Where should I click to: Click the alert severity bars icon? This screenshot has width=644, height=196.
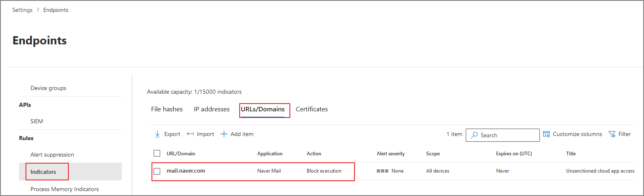[x=383, y=171]
